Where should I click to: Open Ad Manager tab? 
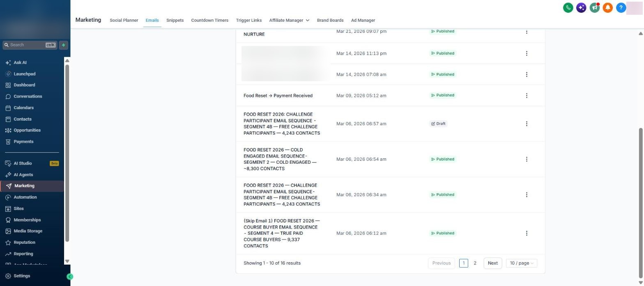coord(363,20)
